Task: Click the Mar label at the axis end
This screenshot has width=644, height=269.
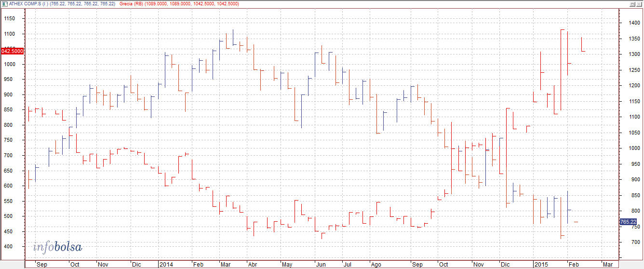Action: coord(608,265)
